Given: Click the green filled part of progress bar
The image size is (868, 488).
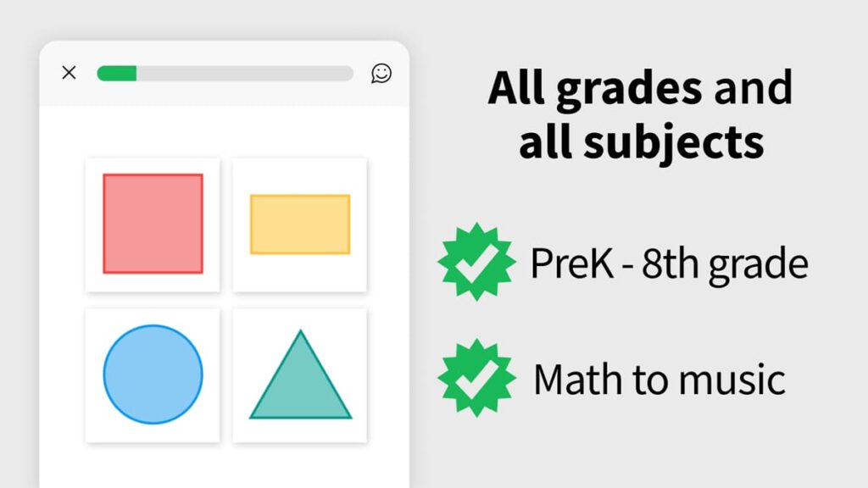Looking at the screenshot, I should [x=117, y=74].
